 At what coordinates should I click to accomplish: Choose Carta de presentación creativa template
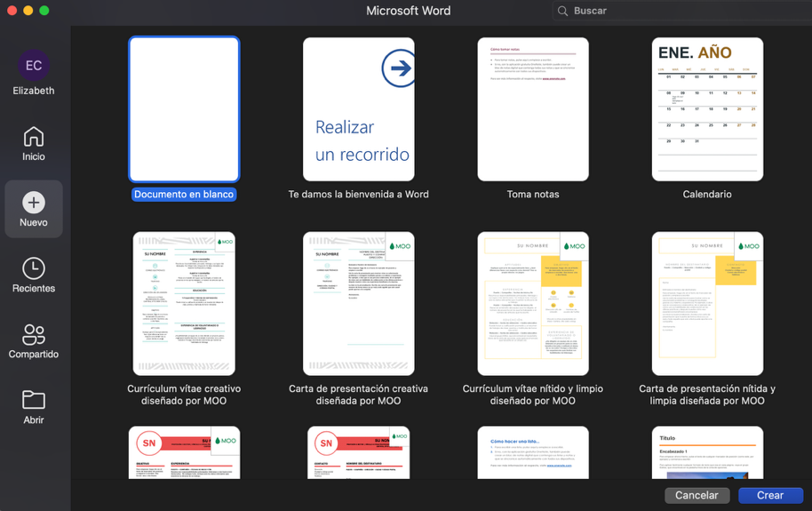[x=358, y=304]
